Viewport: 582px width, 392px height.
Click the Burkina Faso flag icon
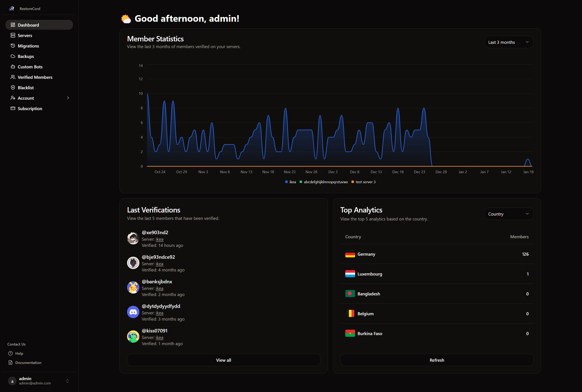point(350,333)
